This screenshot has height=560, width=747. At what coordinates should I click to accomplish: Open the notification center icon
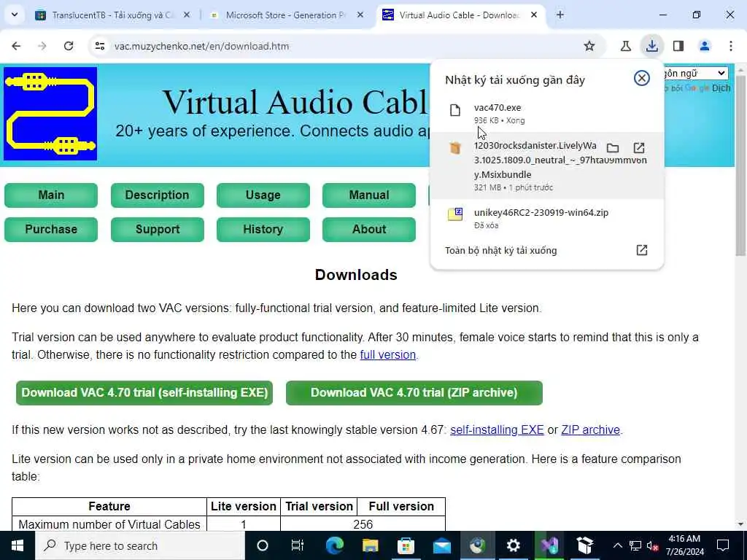point(723,545)
